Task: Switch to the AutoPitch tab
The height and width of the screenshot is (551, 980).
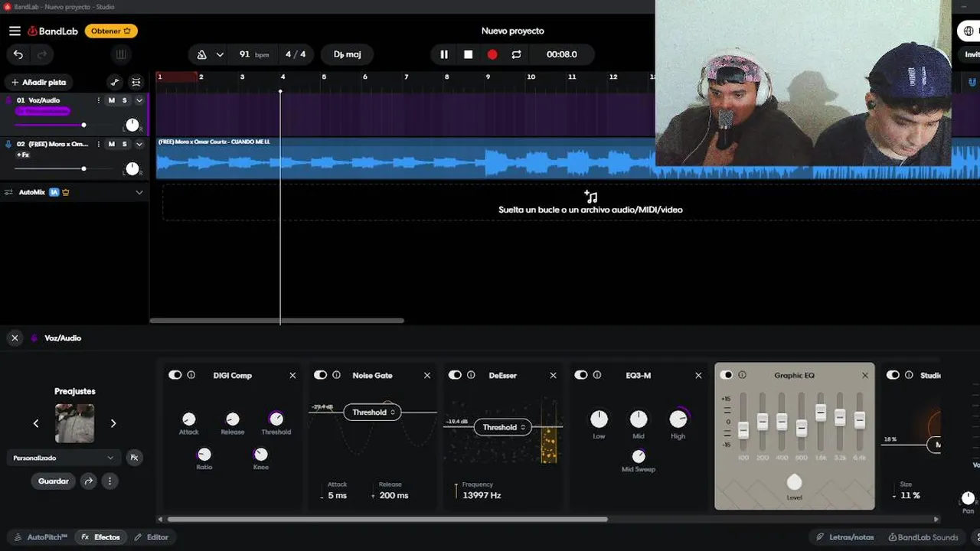Action: [x=41, y=537]
